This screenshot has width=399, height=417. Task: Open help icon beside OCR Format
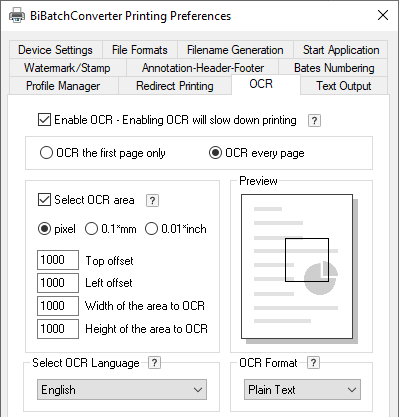[x=313, y=362]
